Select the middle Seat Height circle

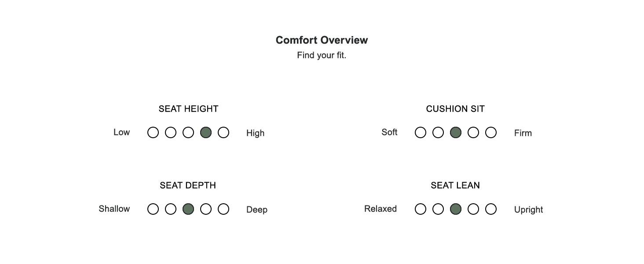[x=188, y=132]
